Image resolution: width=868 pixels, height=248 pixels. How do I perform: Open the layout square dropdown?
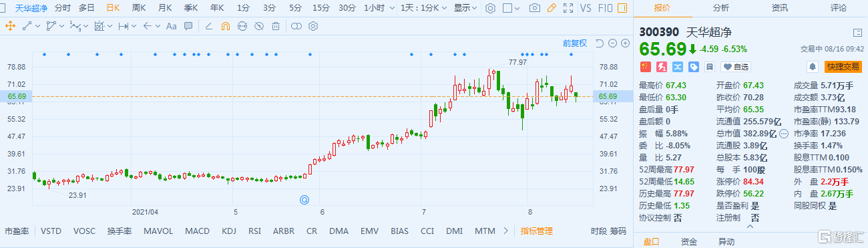pyautogui.click(x=511, y=8)
